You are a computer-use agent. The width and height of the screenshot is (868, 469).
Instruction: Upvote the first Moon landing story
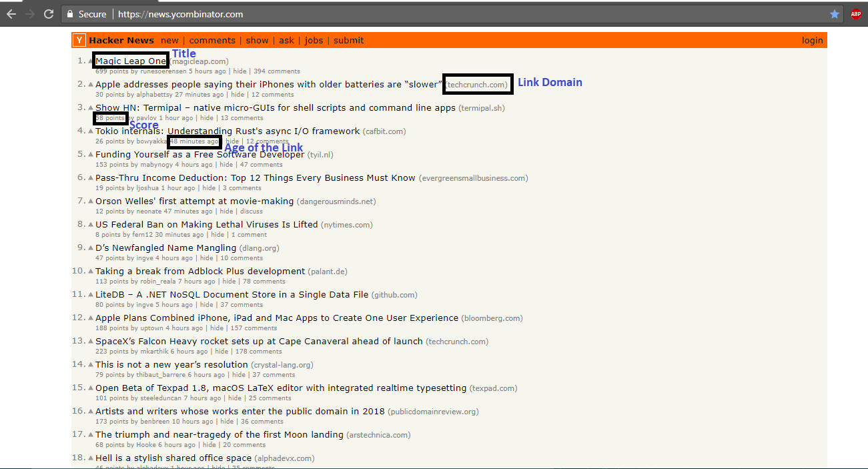(x=91, y=435)
